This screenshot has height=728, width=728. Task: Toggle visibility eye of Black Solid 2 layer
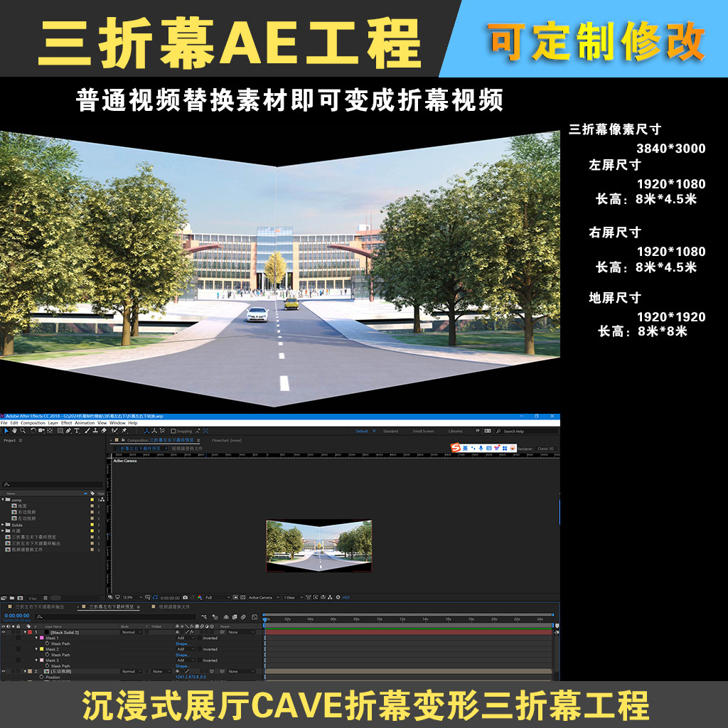coord(4,632)
